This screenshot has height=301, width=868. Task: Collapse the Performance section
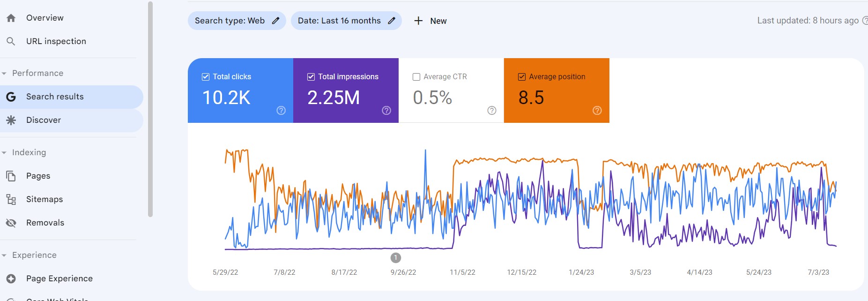[x=4, y=74]
